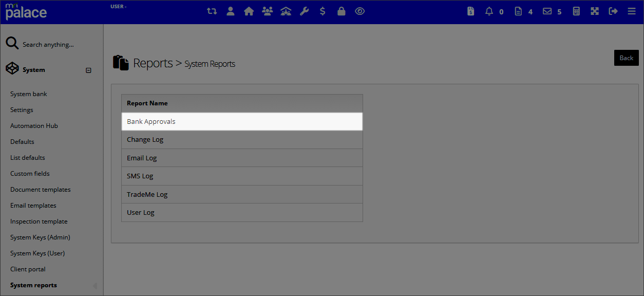Open the group of people icon
This screenshot has width=644, height=296.
267,11
